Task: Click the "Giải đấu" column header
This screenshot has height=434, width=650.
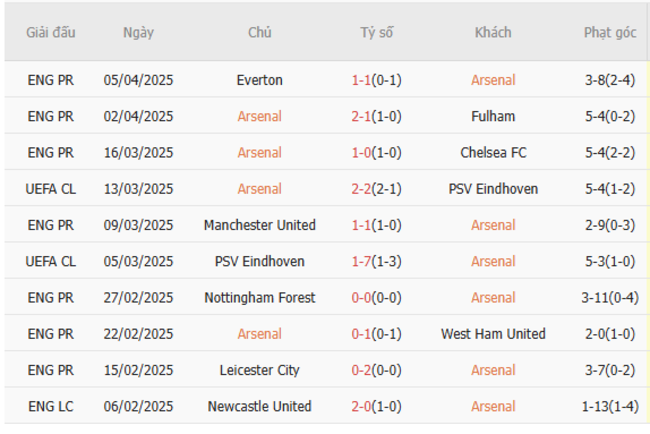Action: (51, 32)
